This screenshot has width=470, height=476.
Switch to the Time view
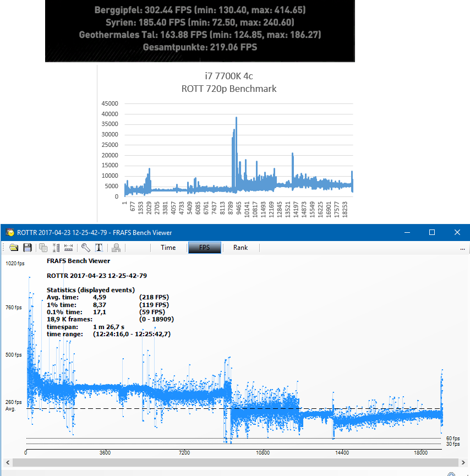pyautogui.click(x=168, y=248)
